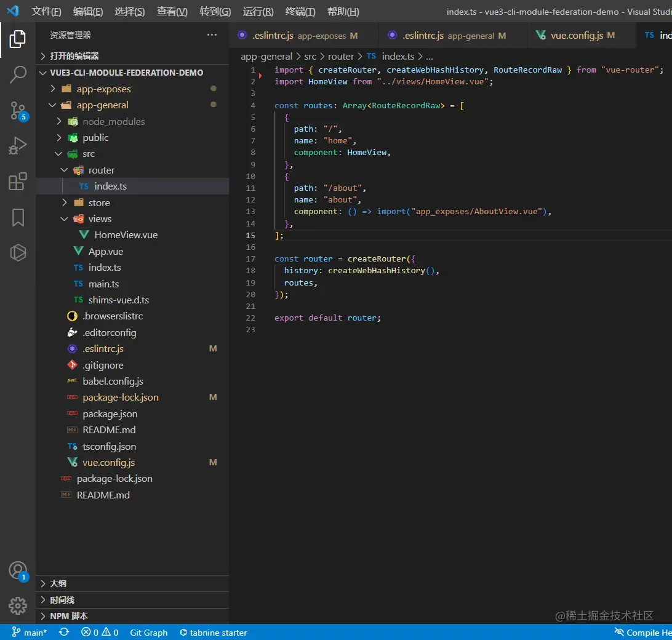Viewport: 672px width, 640px height.
Task: Open .gitignore file
Action: 132,365
